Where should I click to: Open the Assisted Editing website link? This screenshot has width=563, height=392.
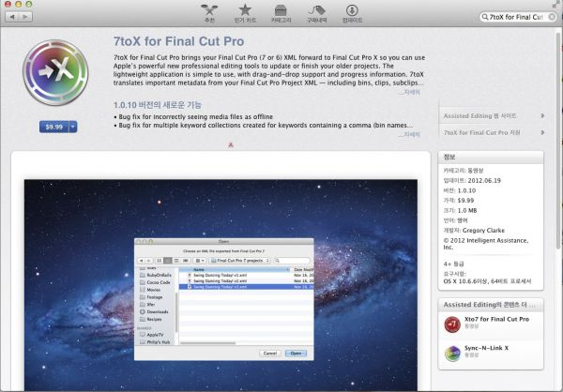(x=479, y=116)
